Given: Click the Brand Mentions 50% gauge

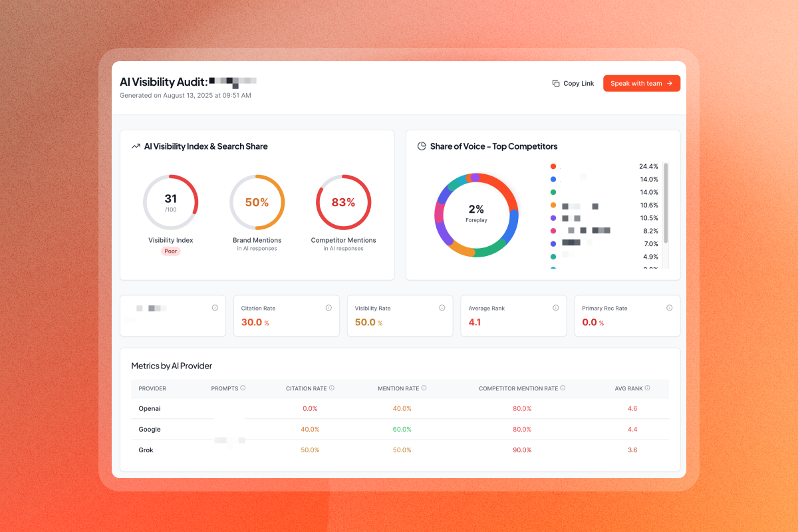Looking at the screenshot, I should 257,202.
